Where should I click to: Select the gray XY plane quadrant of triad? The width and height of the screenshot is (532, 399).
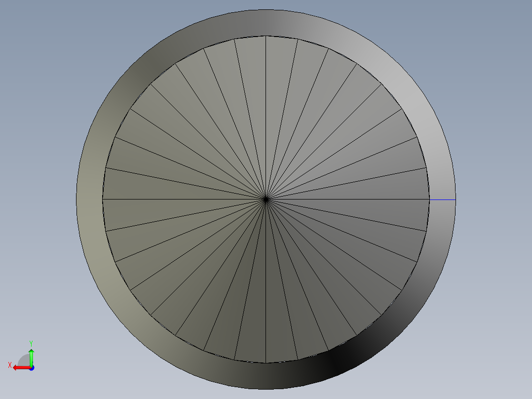click(x=24, y=360)
